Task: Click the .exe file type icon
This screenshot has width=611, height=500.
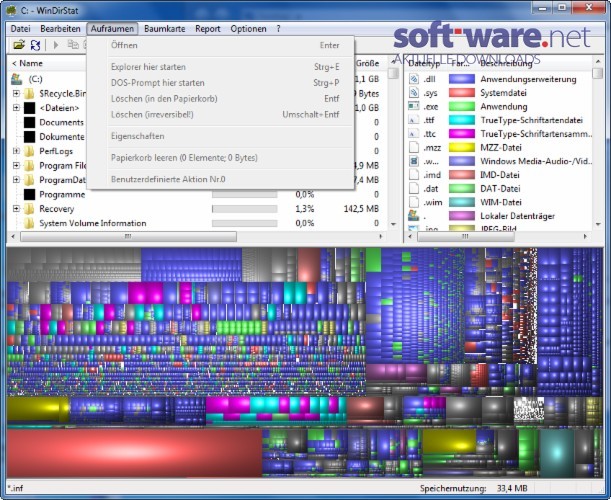Action: 413,106
